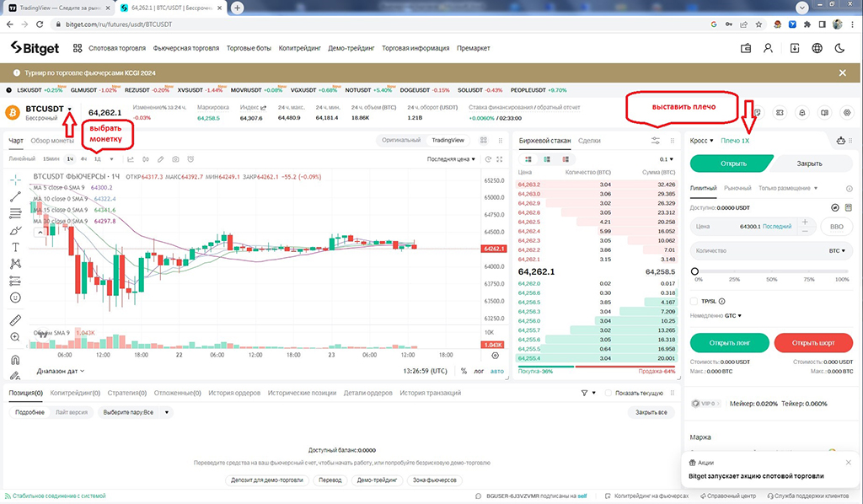Open 'Диапазон дат' range dropdown
The width and height of the screenshot is (863, 504).
61,372
